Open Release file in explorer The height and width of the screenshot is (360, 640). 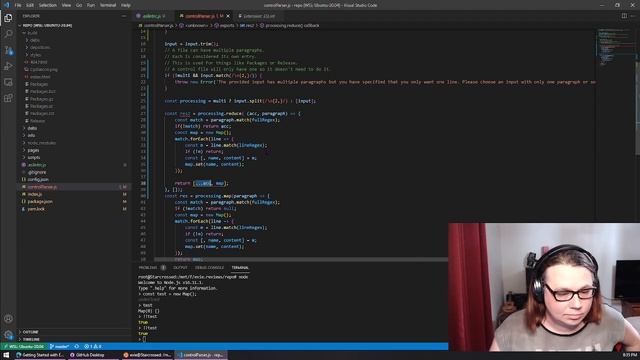click(37, 121)
